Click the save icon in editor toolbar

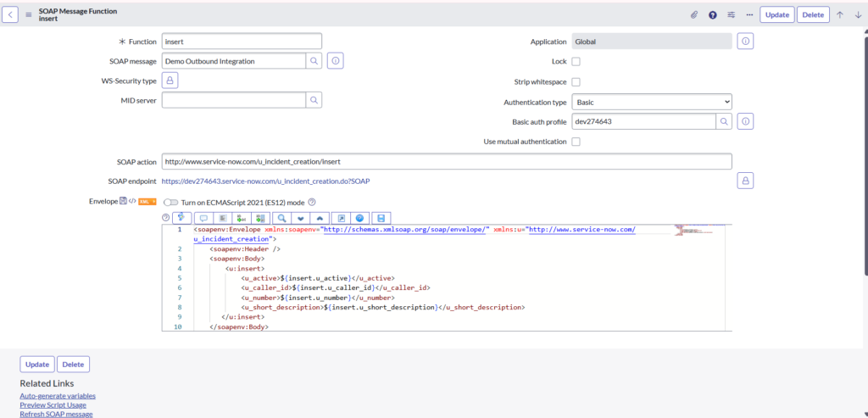[382, 218]
